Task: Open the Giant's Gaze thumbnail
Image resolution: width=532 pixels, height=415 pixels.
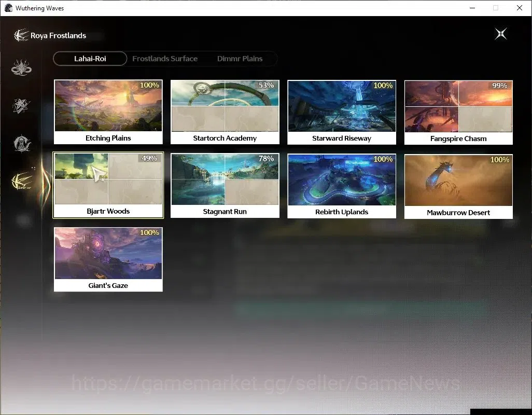Action: (x=108, y=254)
